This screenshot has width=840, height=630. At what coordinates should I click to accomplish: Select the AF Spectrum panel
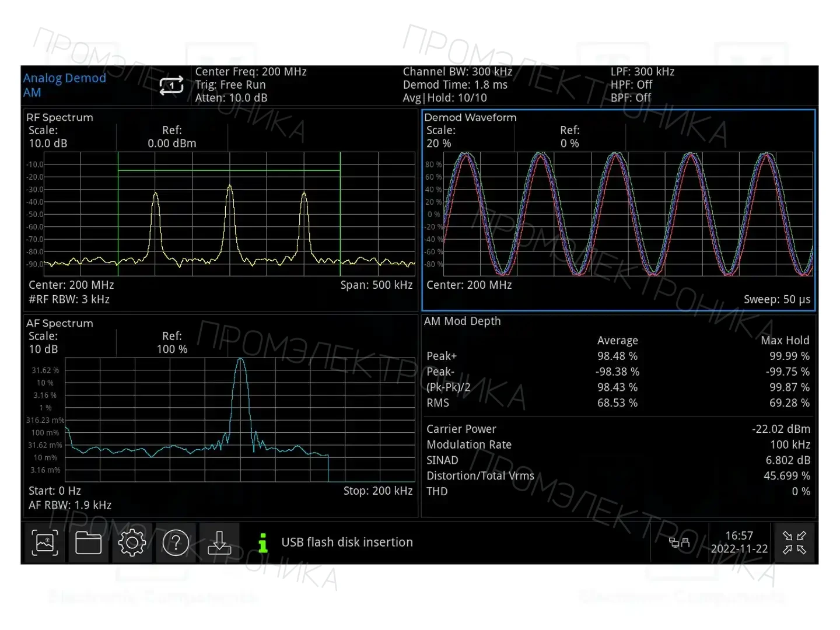pyautogui.click(x=220, y=415)
